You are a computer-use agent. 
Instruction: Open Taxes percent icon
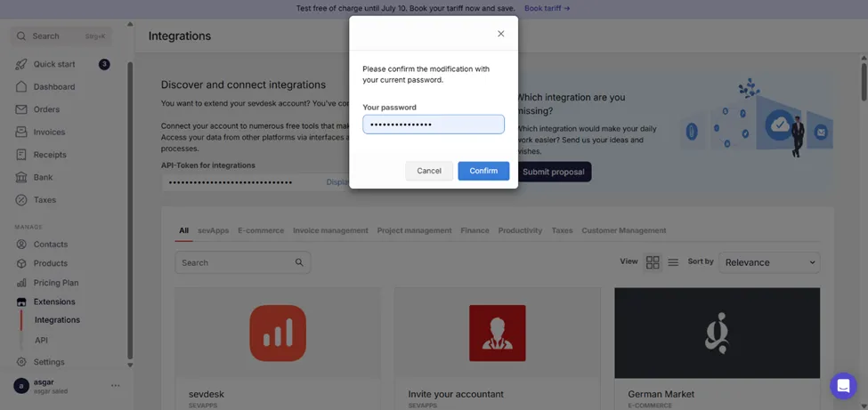click(x=21, y=200)
